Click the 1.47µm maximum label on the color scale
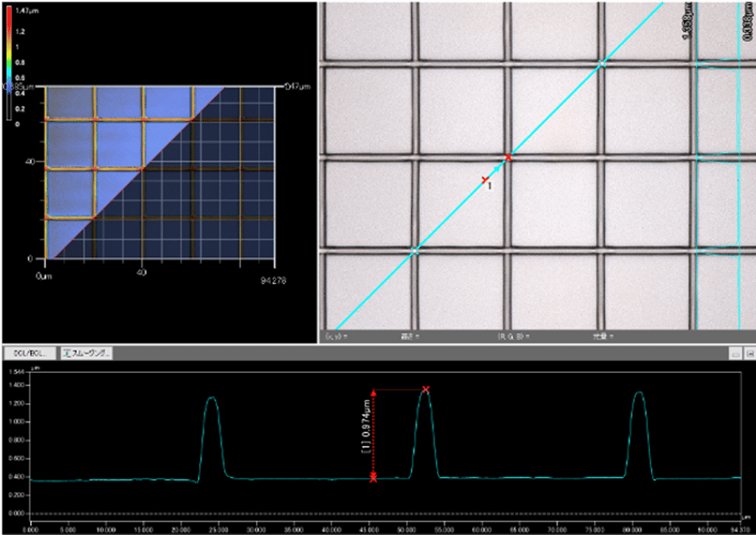The height and width of the screenshot is (535, 756). click(x=27, y=10)
